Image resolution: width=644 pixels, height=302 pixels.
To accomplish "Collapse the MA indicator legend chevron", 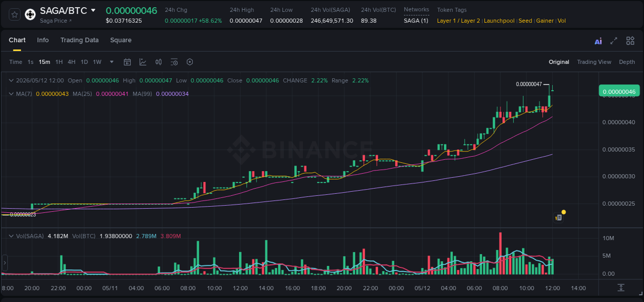I will click(x=11, y=94).
